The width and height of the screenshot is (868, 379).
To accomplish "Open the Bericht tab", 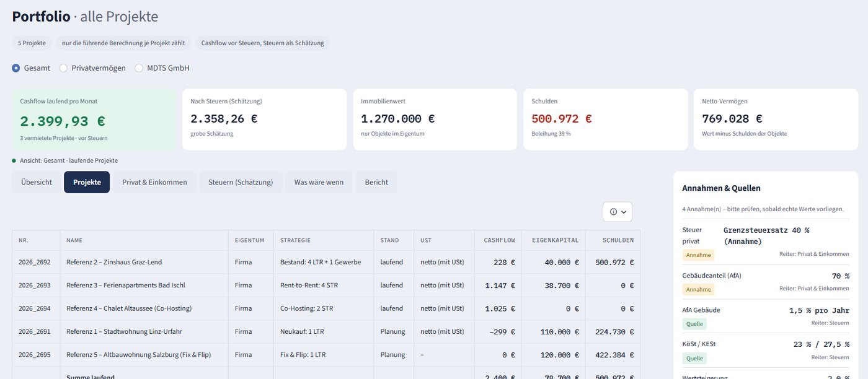I will (x=376, y=182).
